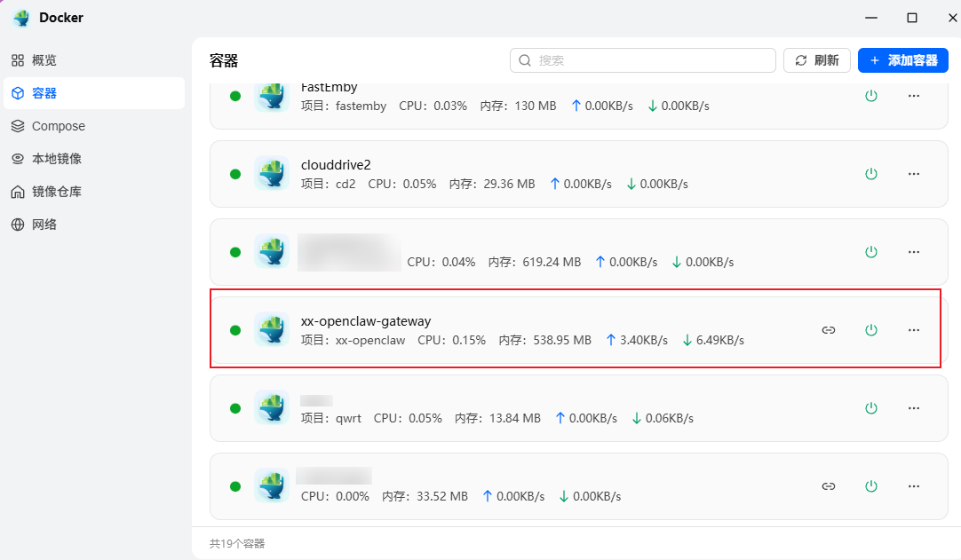
Task: Click the qwrt container whale icon
Action: pyautogui.click(x=272, y=407)
